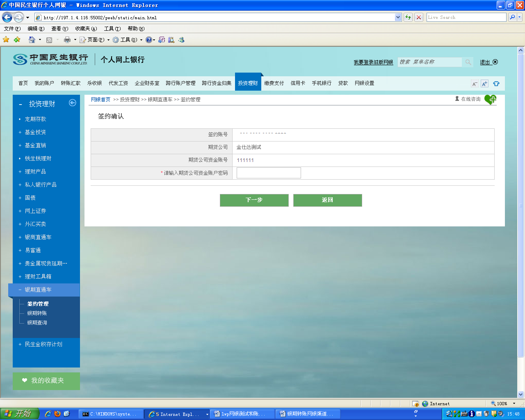Click the futures fund account password field

tap(269, 173)
